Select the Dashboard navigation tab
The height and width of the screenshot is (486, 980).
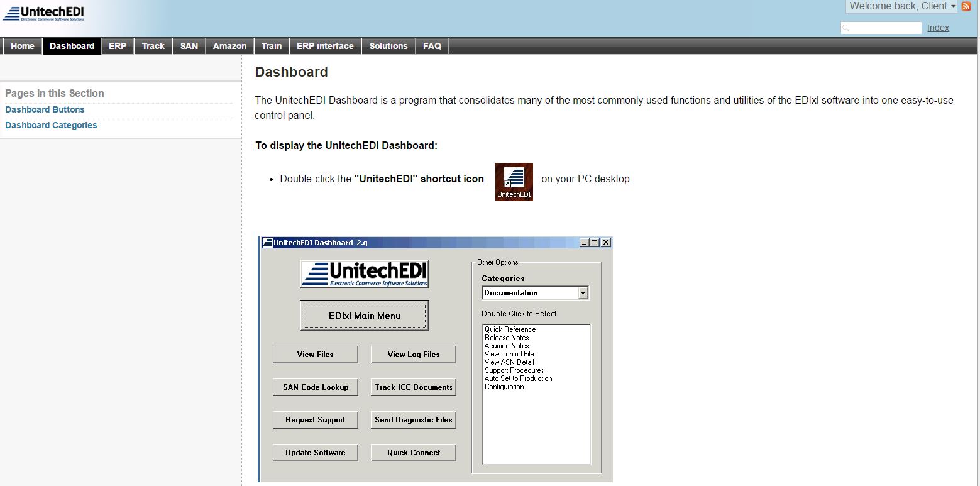point(72,46)
